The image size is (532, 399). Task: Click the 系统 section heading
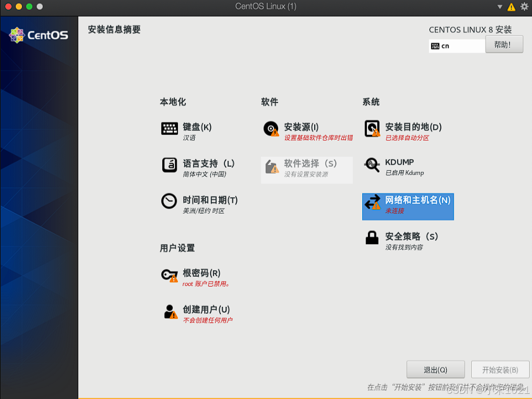[371, 102]
